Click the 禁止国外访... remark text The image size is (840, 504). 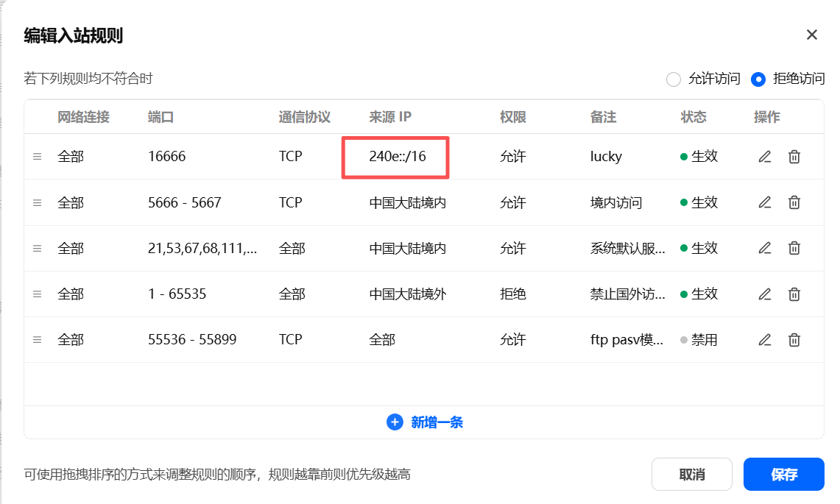(x=628, y=294)
